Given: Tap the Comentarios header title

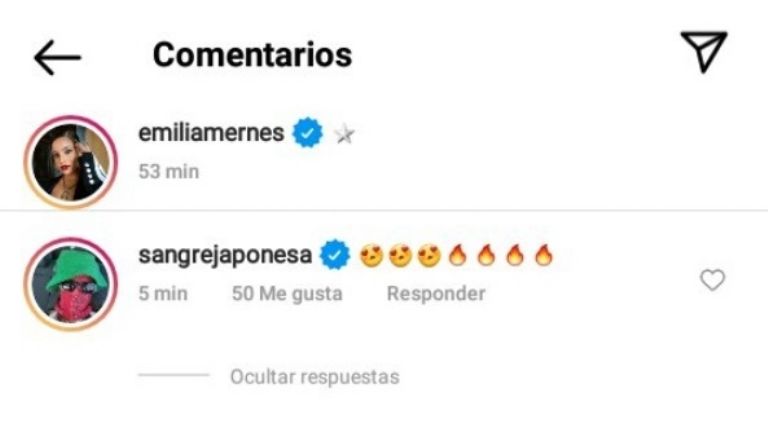Looking at the screenshot, I should pos(252,54).
